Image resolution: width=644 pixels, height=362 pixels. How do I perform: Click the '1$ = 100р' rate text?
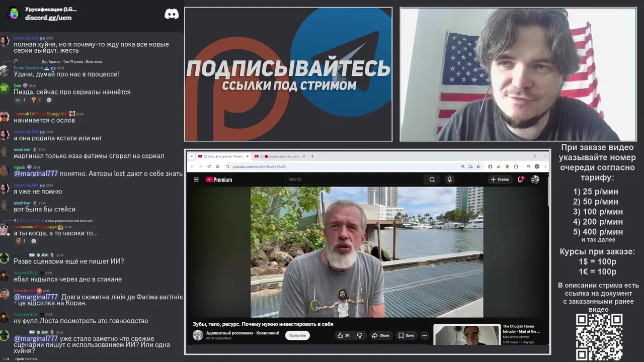click(598, 261)
